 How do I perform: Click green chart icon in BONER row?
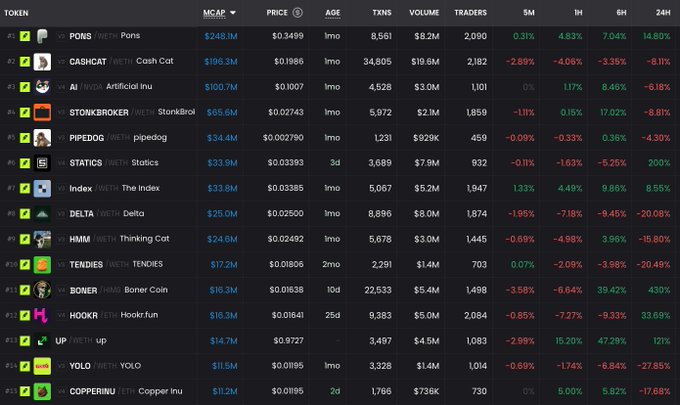pos(25,290)
